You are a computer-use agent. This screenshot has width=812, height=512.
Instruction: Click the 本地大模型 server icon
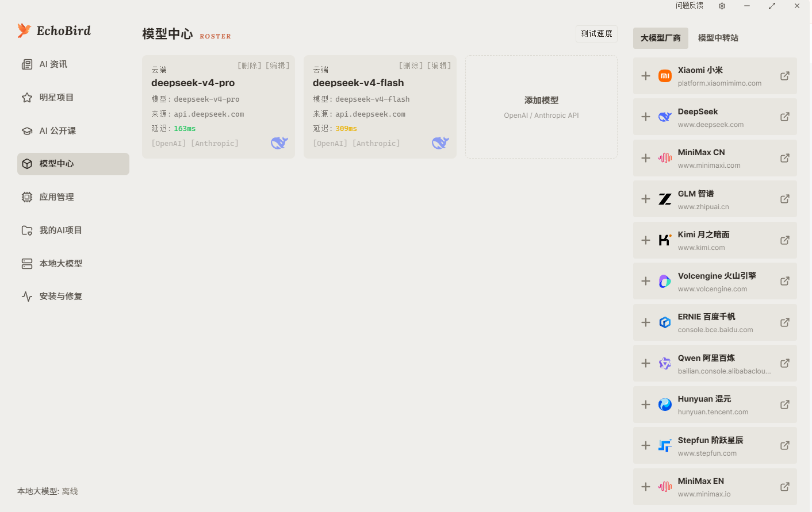tap(27, 264)
